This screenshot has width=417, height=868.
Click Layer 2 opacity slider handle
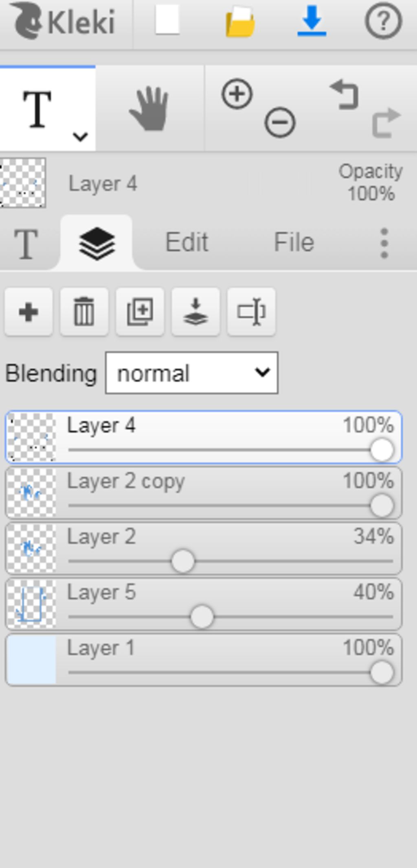(183, 561)
